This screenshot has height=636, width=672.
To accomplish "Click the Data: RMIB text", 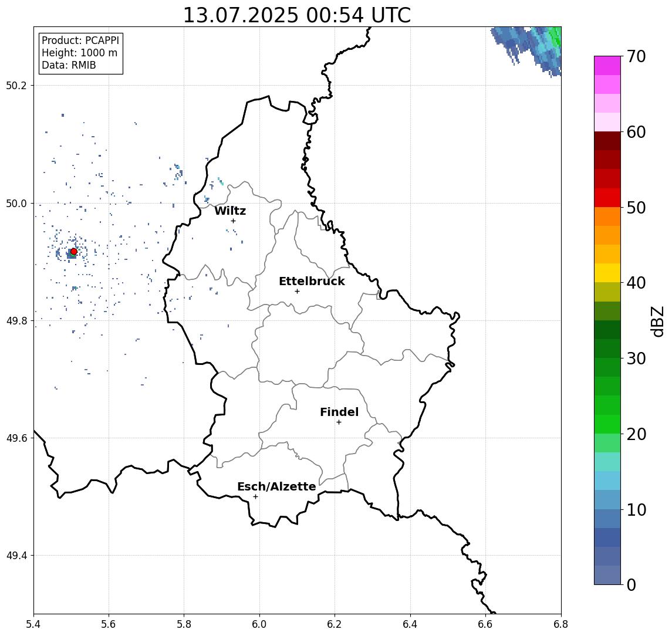I will coord(69,65).
